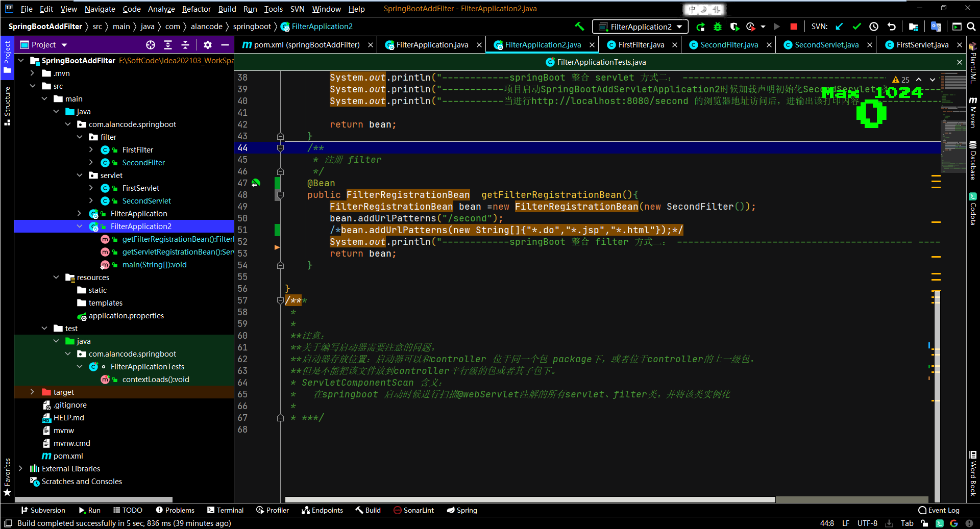This screenshot has height=529, width=980.
Task: Click the UTF-8 encoding indicator
Action: coord(867,523)
